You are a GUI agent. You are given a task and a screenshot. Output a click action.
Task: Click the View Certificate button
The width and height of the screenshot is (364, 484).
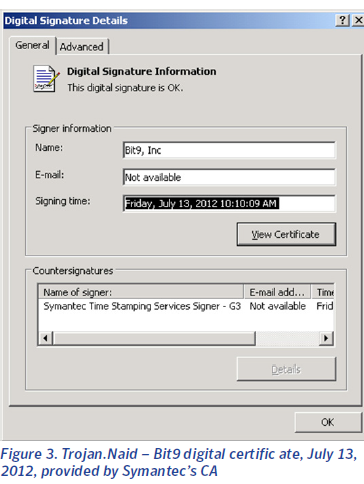coord(286,234)
